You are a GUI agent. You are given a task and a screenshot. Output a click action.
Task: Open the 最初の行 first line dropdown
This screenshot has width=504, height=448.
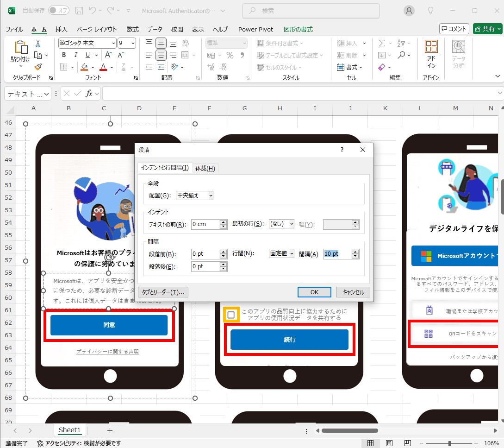pos(281,224)
